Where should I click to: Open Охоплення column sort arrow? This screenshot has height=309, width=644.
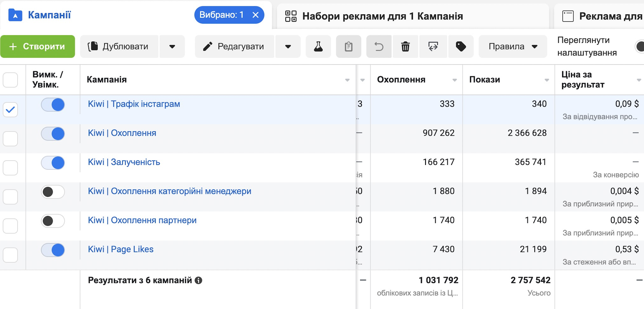(455, 80)
